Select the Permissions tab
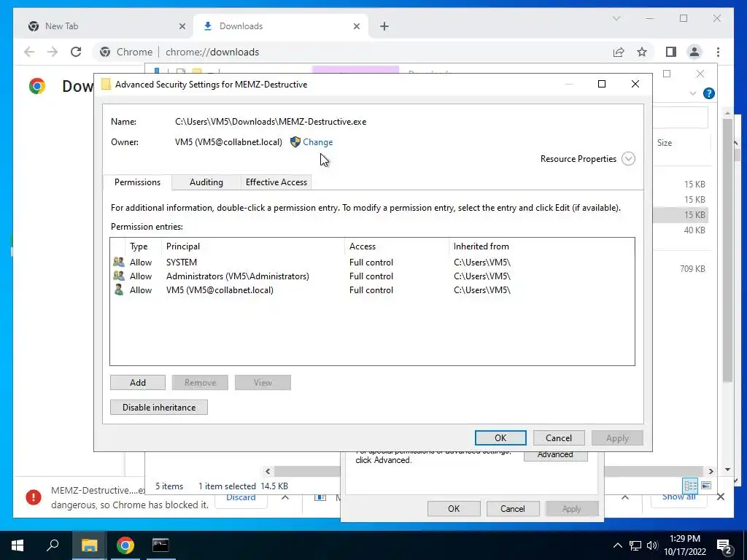 pos(137,182)
